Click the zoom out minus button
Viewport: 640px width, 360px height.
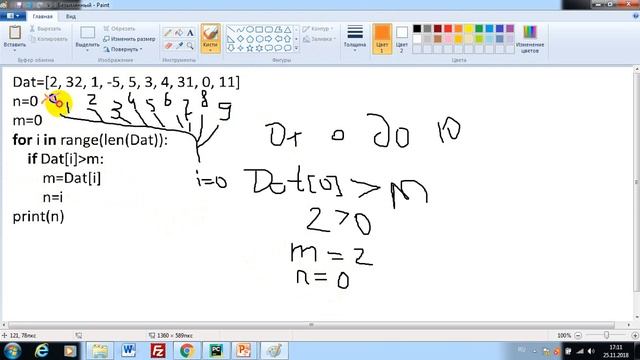[578, 336]
